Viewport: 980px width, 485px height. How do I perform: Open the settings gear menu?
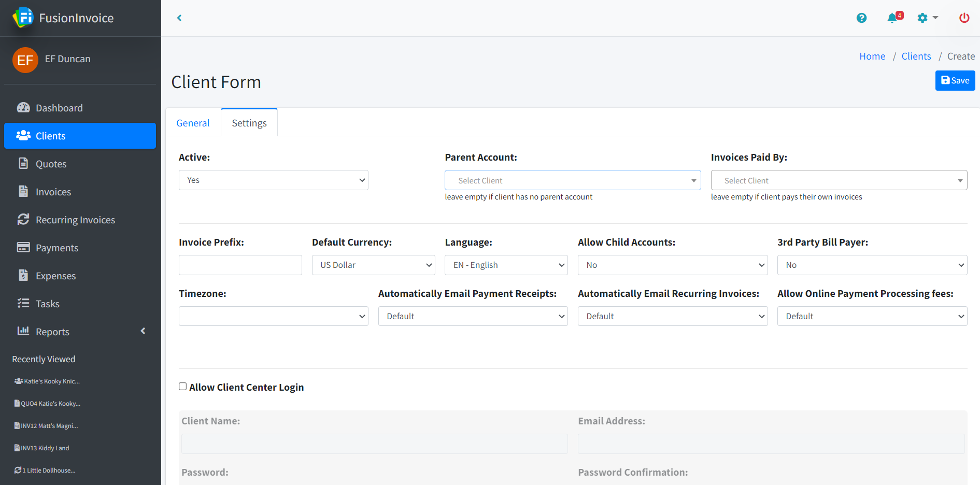click(x=927, y=18)
